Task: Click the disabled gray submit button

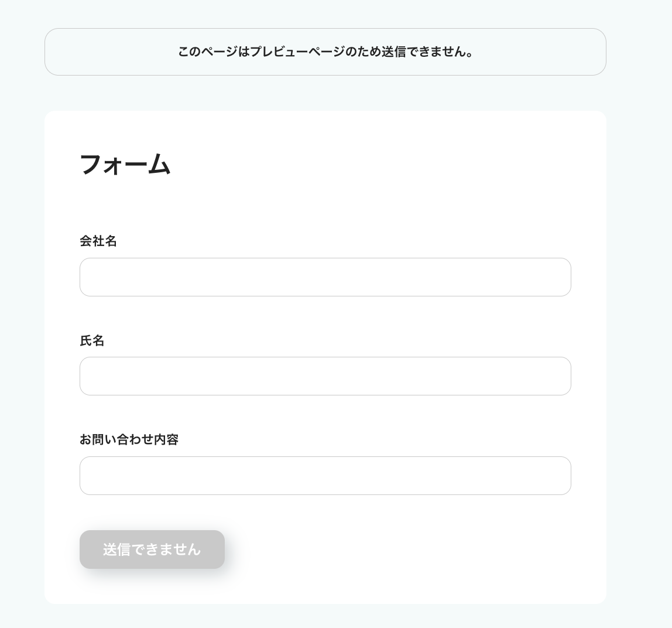Action: click(x=152, y=549)
